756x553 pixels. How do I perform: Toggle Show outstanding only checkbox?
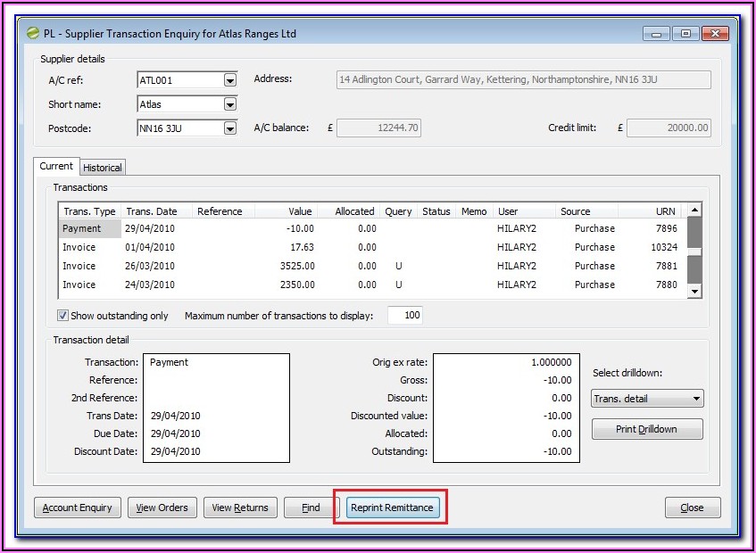62,316
